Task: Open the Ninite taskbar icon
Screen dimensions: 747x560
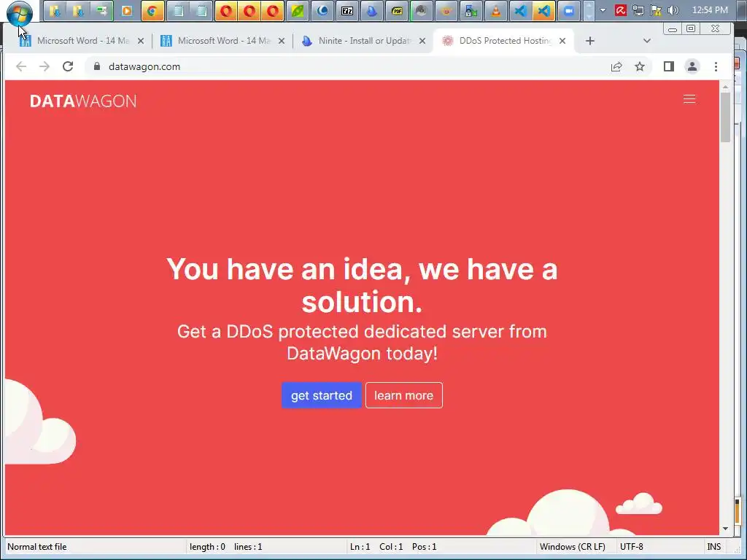Action: pyautogui.click(x=371, y=11)
